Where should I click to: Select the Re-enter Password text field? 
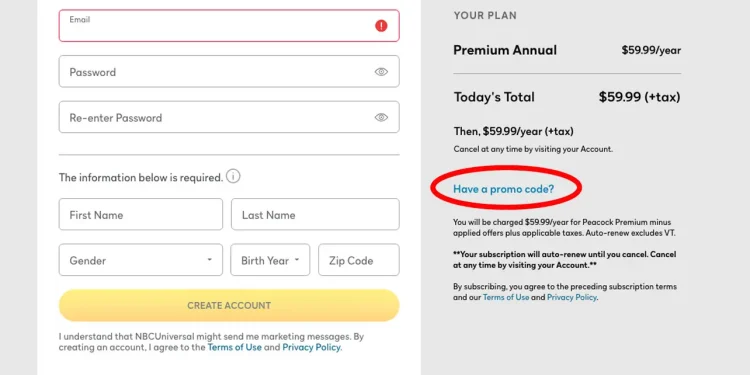pyautogui.click(x=229, y=117)
